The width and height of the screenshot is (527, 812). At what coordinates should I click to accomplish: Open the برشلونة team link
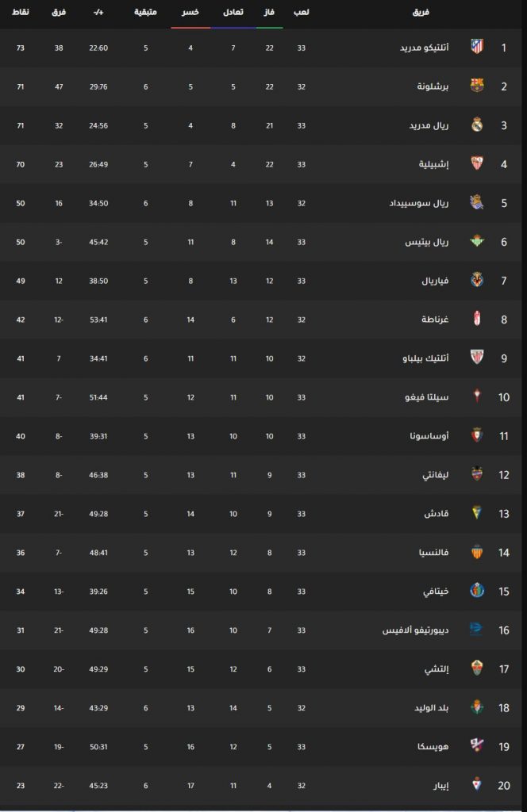pos(433,86)
